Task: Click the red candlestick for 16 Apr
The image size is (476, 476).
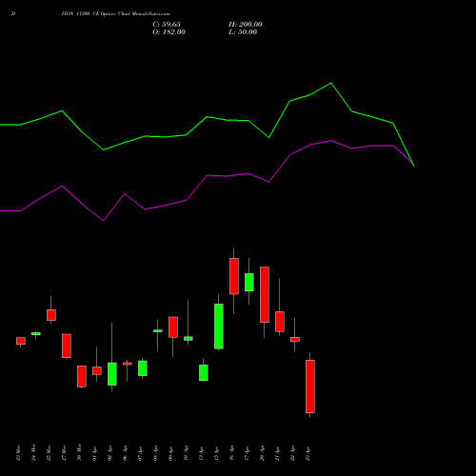Action: point(234,276)
